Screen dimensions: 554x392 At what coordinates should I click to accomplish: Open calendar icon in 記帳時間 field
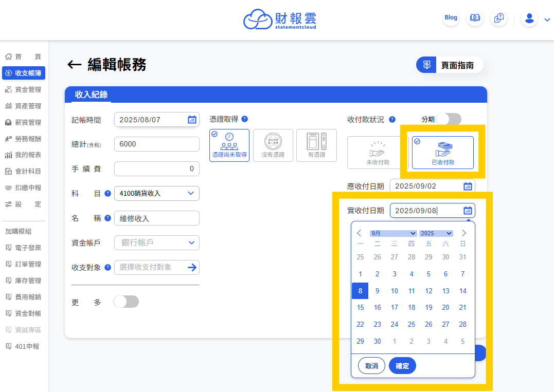[192, 120]
